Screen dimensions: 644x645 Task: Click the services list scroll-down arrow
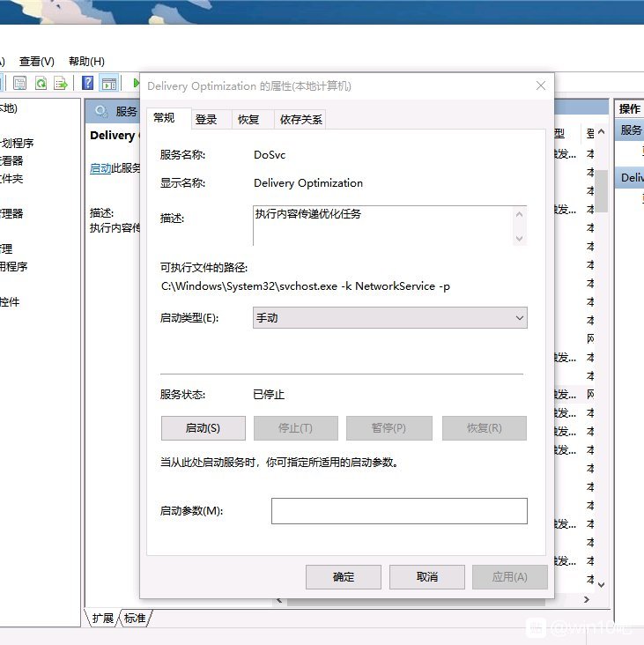click(601, 584)
